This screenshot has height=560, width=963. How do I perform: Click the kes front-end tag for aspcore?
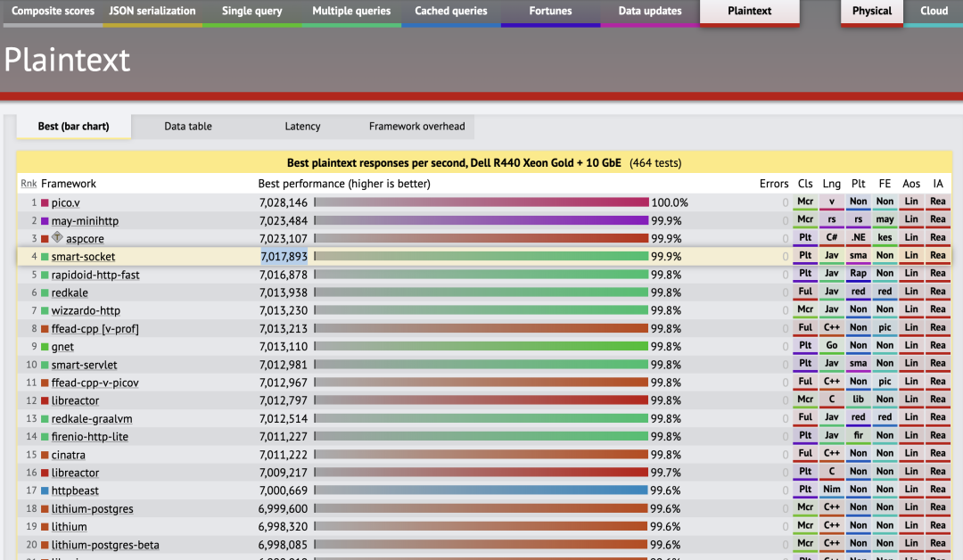[x=885, y=238]
